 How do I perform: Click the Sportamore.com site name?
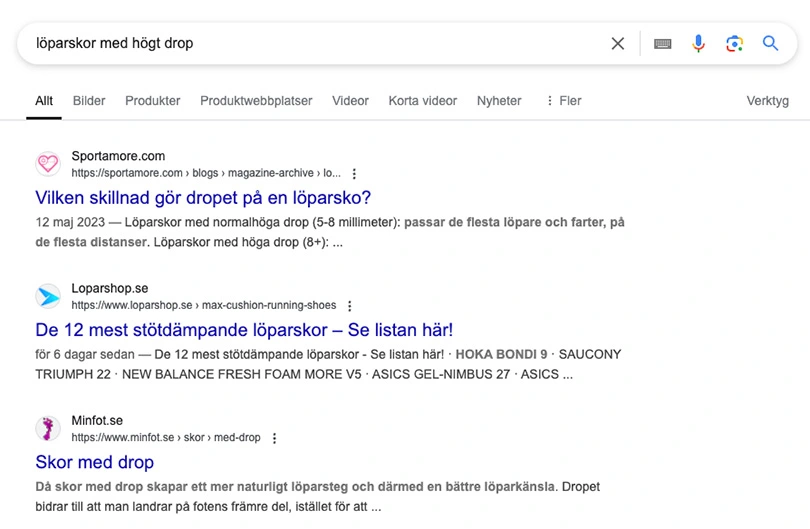point(118,156)
